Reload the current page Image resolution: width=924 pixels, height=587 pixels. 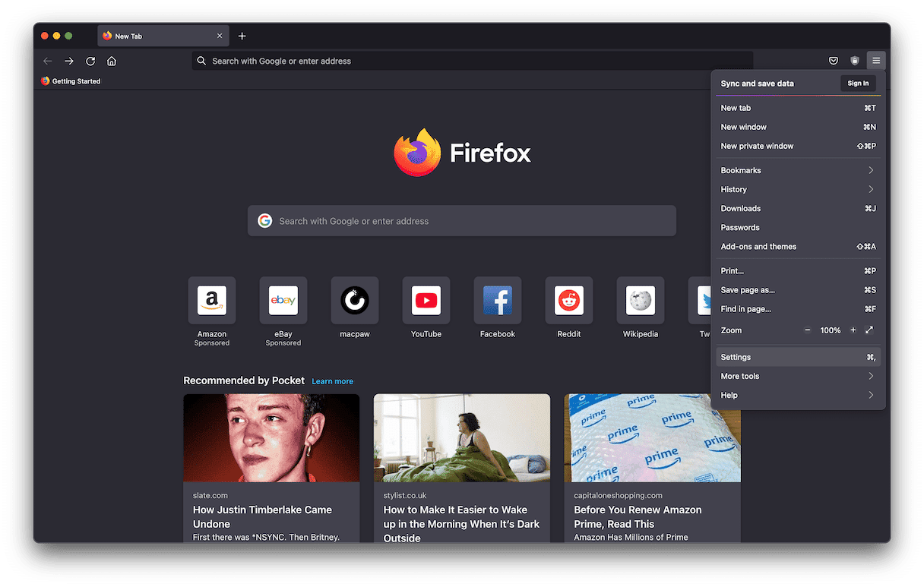90,61
